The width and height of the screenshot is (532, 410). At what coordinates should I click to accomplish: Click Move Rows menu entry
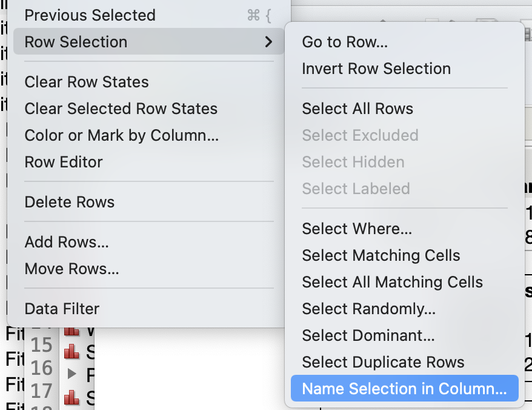[x=71, y=269]
